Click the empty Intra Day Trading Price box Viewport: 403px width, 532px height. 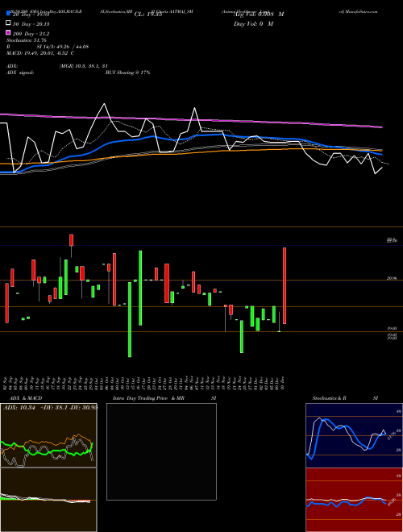tap(161, 451)
